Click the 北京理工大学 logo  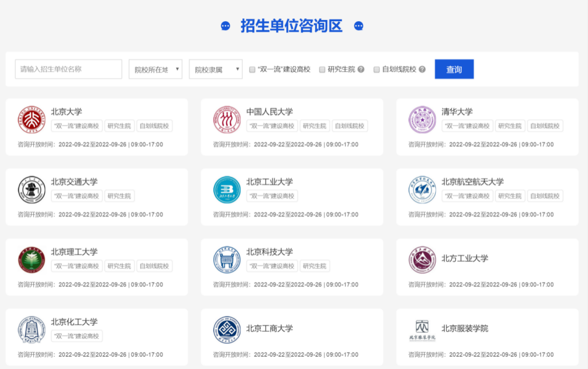32,260
